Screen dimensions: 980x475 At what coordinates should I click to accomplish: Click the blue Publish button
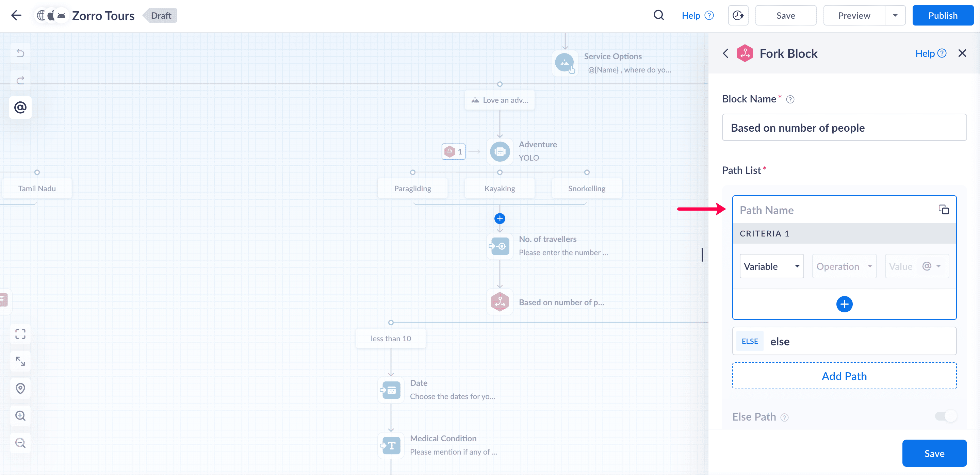pyautogui.click(x=942, y=16)
